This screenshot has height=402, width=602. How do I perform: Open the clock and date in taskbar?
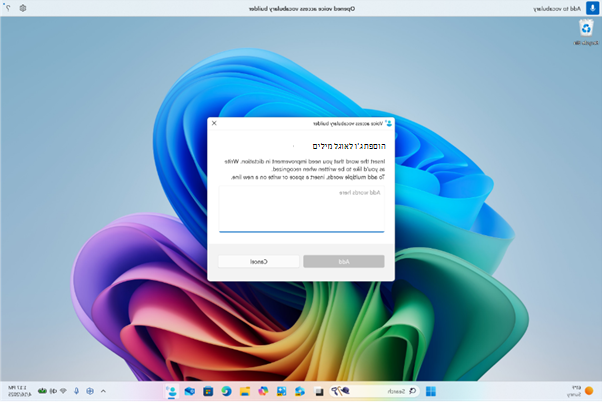[x=18, y=391]
